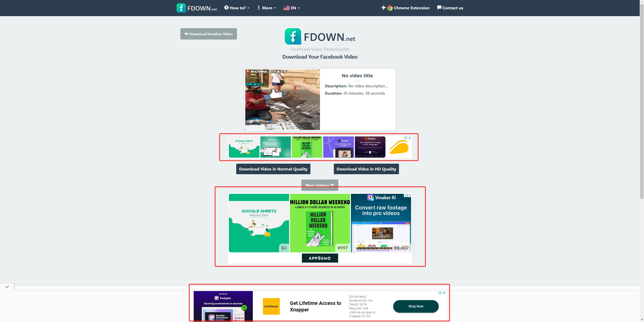Click the contact us speech bubble icon
Image resolution: width=644 pixels, height=322 pixels.
[x=439, y=8]
